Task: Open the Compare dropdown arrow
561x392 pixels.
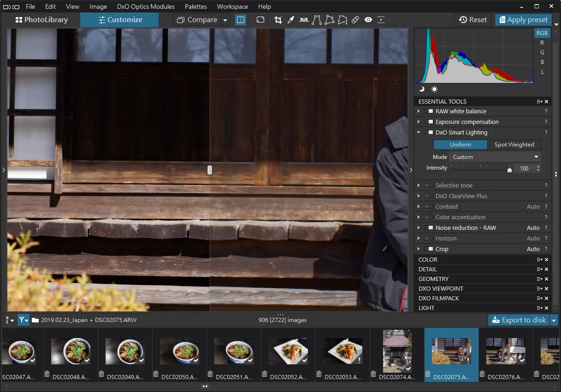Action: pos(225,20)
